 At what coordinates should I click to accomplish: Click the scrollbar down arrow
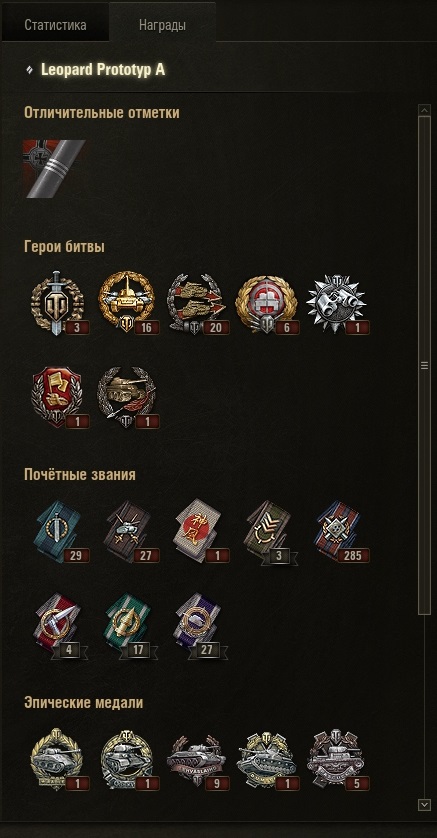[424, 804]
